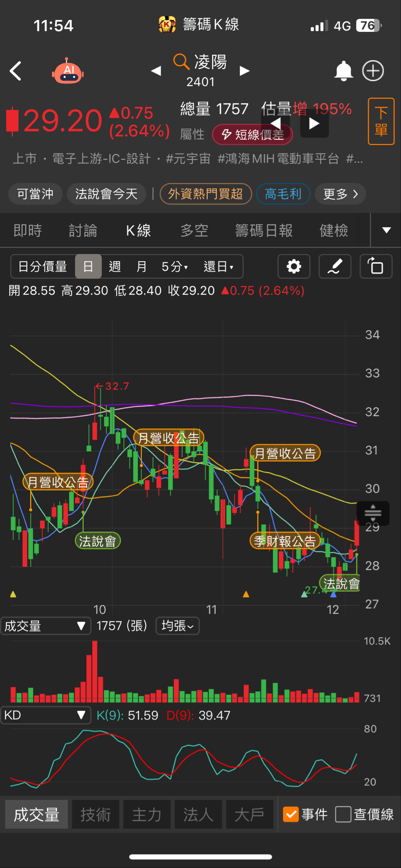Tap the 4G signal status indicator
401x868 pixels.
(x=342, y=26)
